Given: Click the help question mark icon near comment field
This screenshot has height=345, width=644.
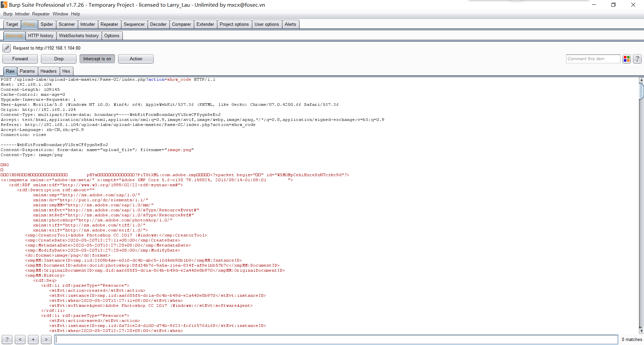Looking at the screenshot, I should pyautogui.click(x=637, y=59).
